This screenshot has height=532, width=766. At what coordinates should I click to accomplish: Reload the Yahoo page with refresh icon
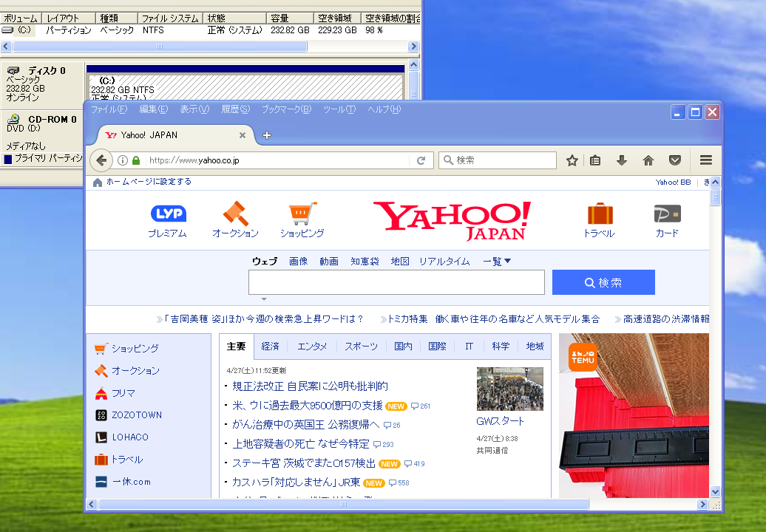click(421, 160)
